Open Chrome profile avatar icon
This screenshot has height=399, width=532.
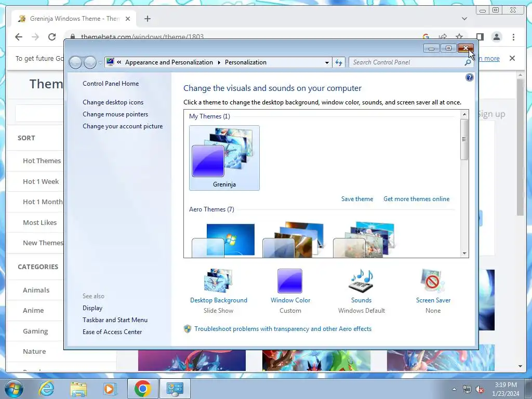497,37
